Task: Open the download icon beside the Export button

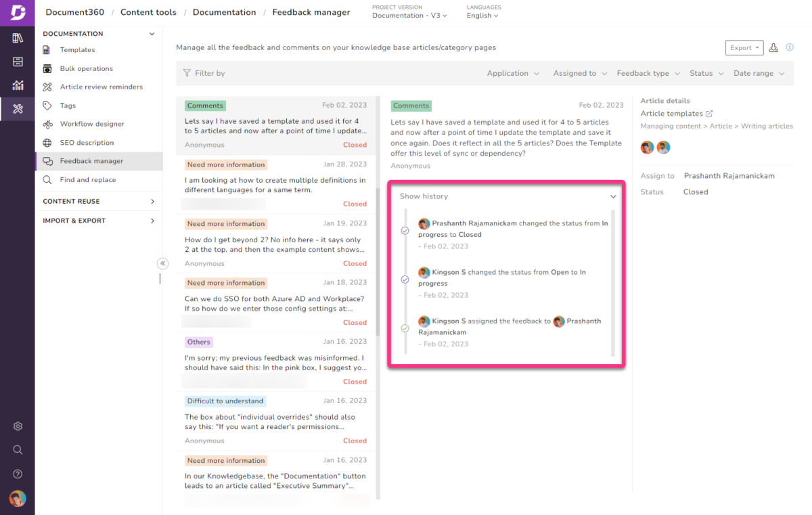Action: 773,47
